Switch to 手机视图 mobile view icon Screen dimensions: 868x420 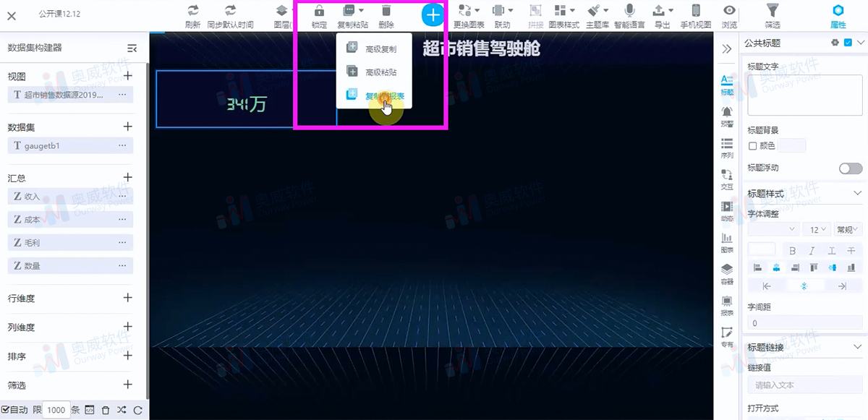click(x=696, y=11)
